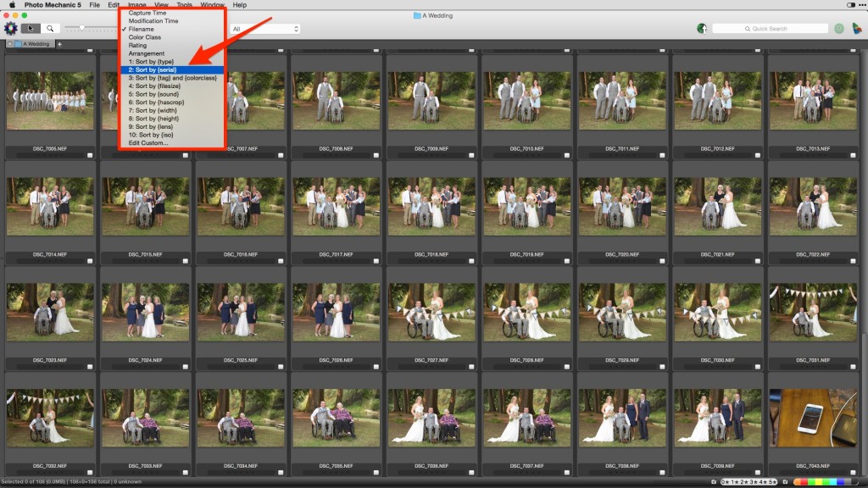The width and height of the screenshot is (868, 488).
Task: Click the colorful export icon at top right
Action: coord(859,28)
